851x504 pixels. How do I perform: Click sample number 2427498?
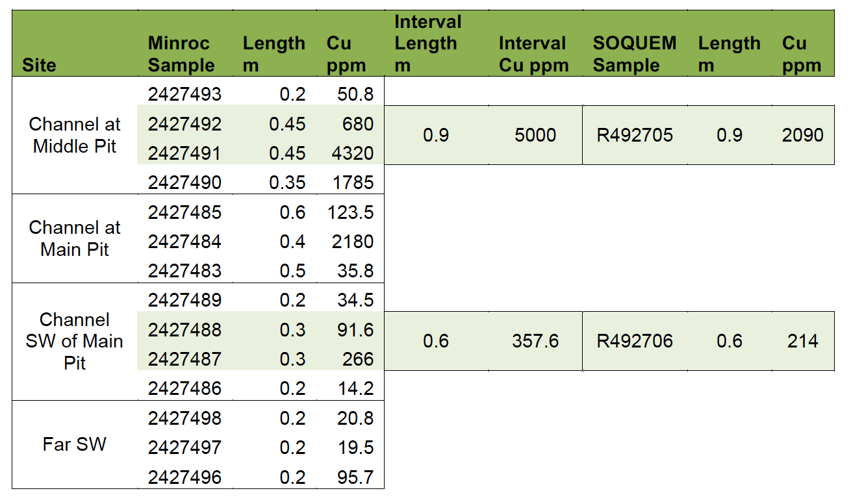[x=184, y=418]
